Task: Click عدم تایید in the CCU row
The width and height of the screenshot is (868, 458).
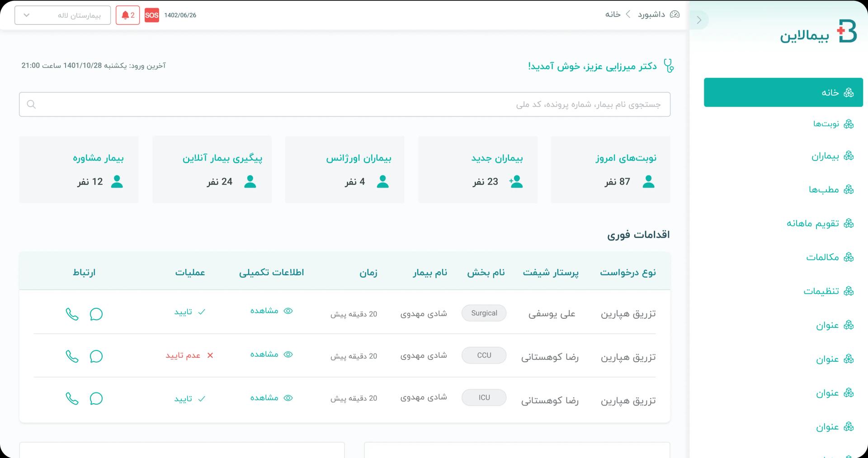Action: [189, 355]
